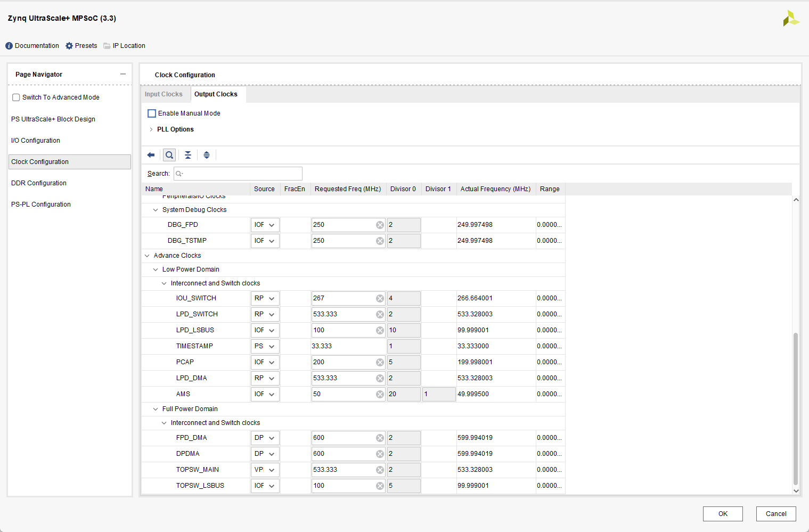Enable Switch To Advanced Mode checkbox
The height and width of the screenshot is (532, 809).
(x=16, y=97)
